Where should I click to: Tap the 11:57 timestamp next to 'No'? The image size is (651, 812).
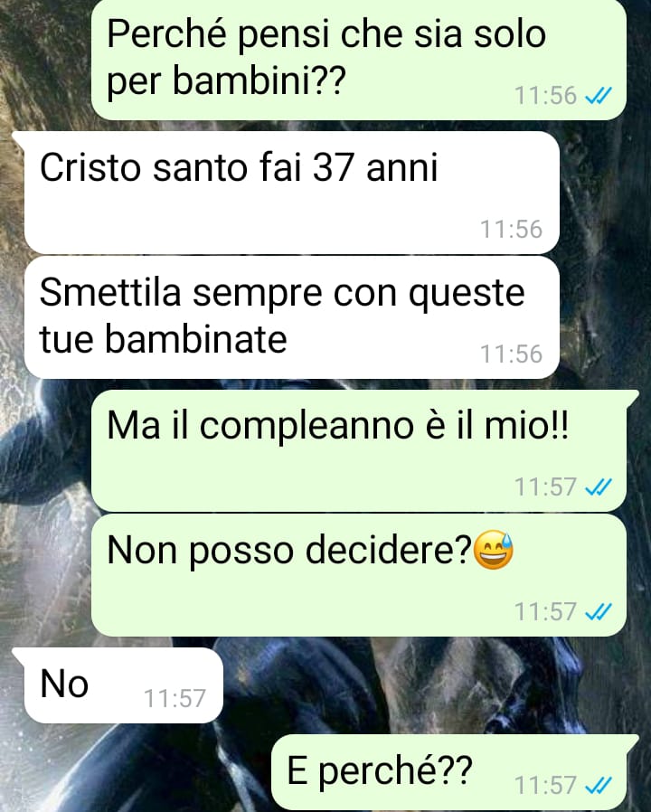tap(175, 699)
